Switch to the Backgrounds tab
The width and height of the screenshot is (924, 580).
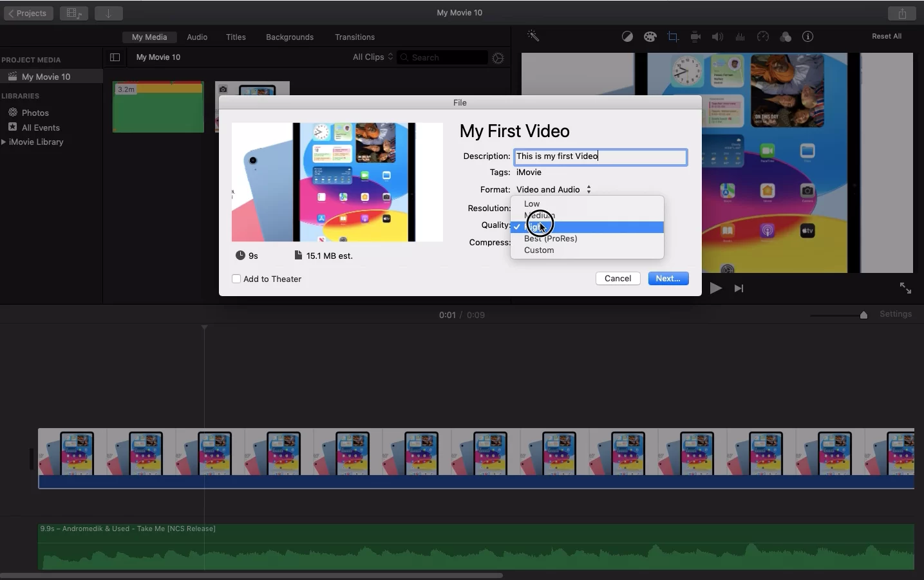(290, 37)
